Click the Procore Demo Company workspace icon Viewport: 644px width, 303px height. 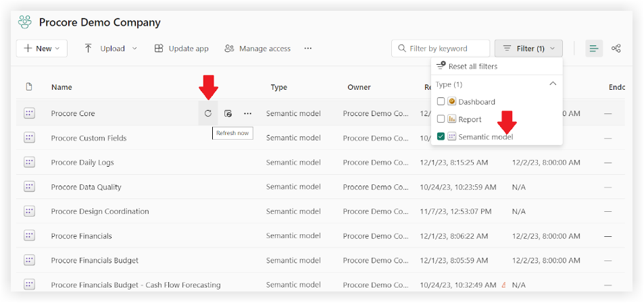point(25,22)
